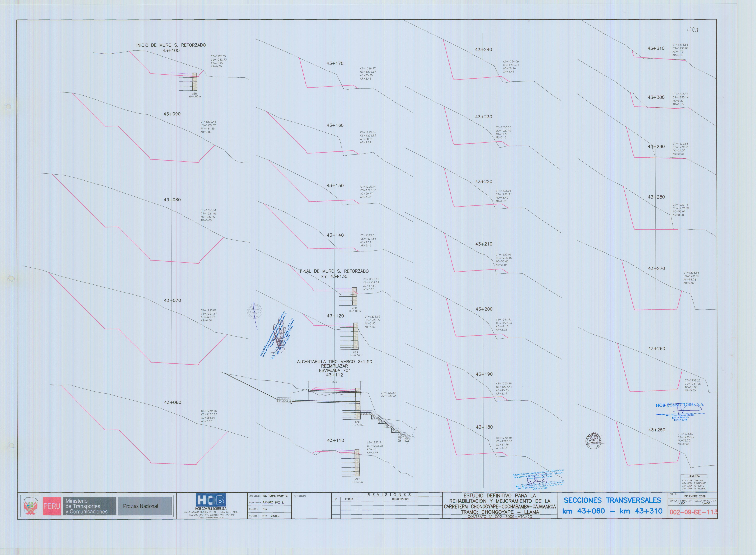Click station label 43+160
756x555 pixels.
(335, 125)
